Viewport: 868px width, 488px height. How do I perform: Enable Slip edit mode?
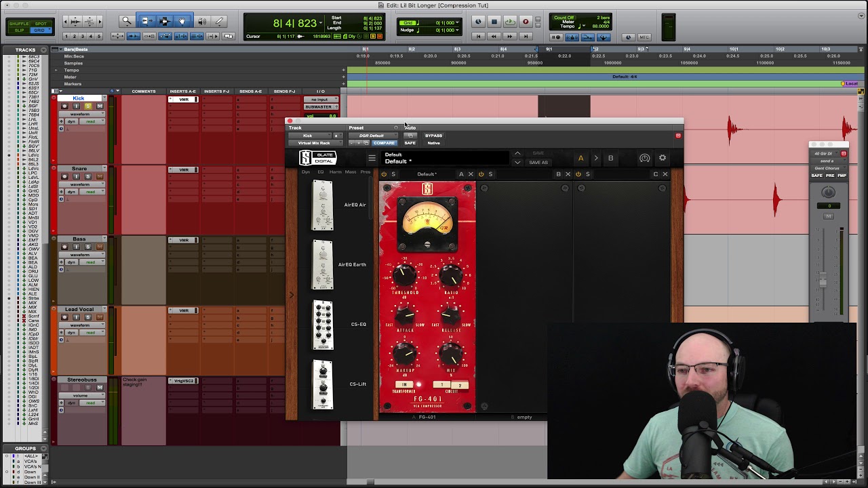pos(19,30)
